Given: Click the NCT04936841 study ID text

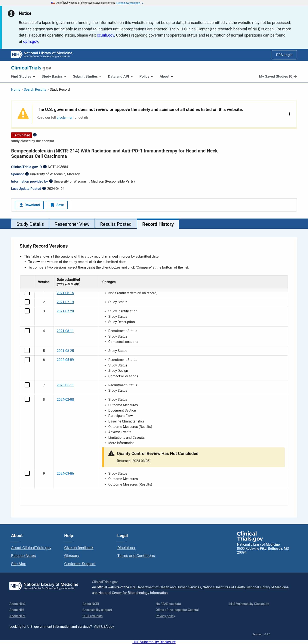Looking at the screenshot, I should (59, 167).
